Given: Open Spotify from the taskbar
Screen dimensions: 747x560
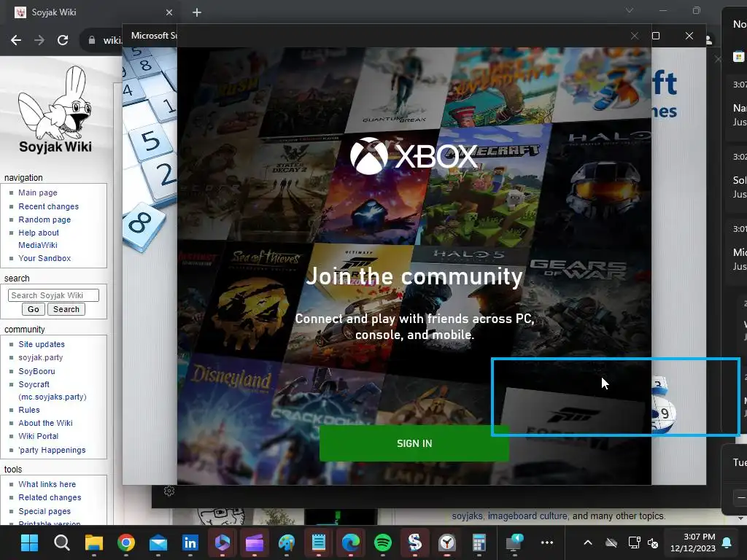Looking at the screenshot, I should point(383,542).
